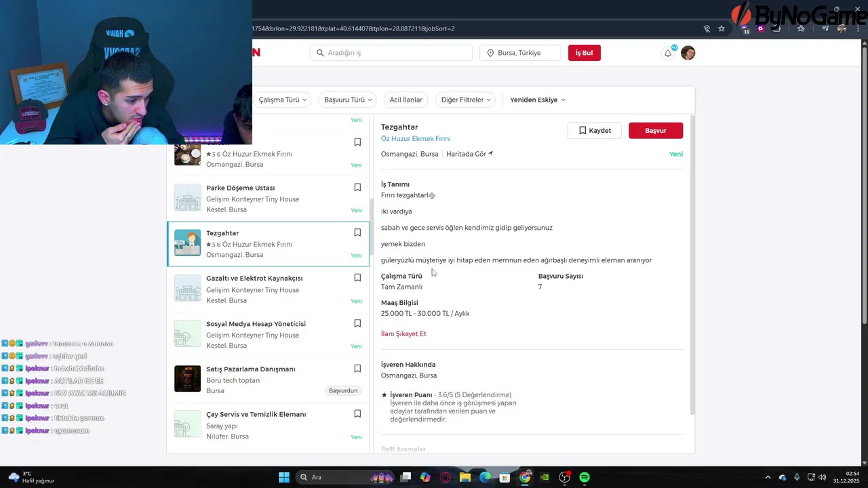Open the user profile avatar on the site
Viewport: 868px width, 488px height.
(x=688, y=53)
